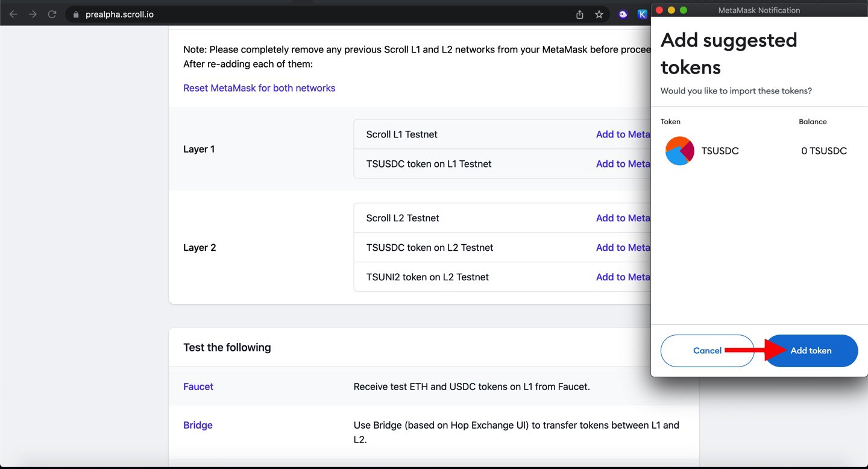Reload the prealpha.scroll.io page

point(52,14)
